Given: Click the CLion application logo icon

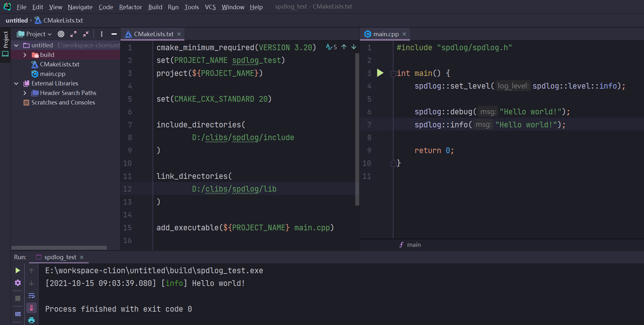Looking at the screenshot, I should [7, 6].
